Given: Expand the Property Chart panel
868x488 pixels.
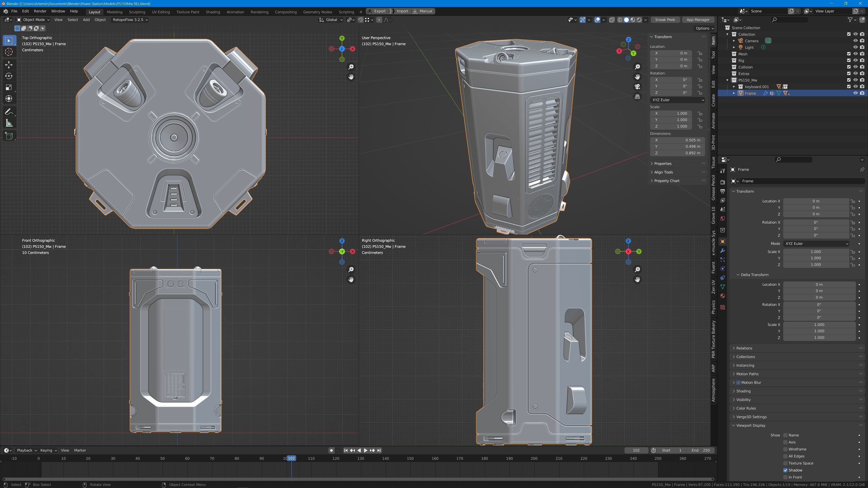Looking at the screenshot, I should coord(667,181).
